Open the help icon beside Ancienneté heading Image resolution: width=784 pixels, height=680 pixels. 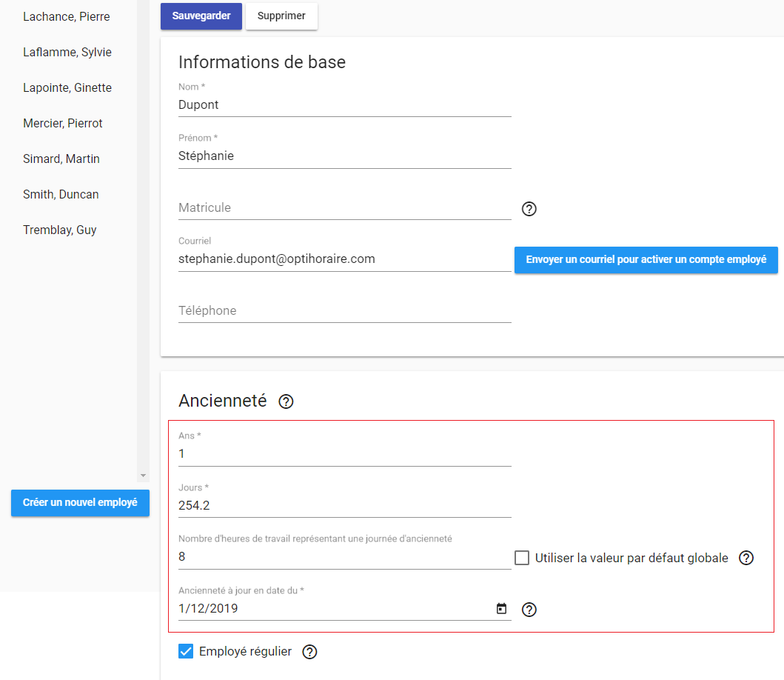(286, 401)
